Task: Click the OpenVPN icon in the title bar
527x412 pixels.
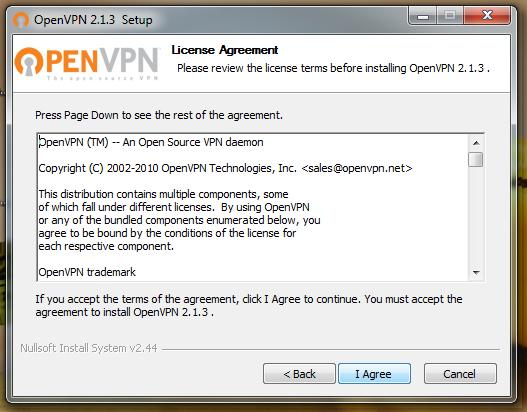Action: click(x=21, y=20)
